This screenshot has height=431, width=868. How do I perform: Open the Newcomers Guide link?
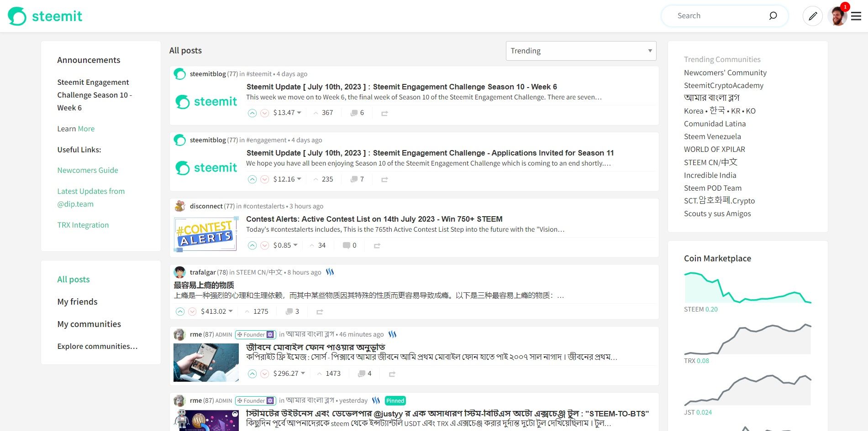tap(88, 170)
